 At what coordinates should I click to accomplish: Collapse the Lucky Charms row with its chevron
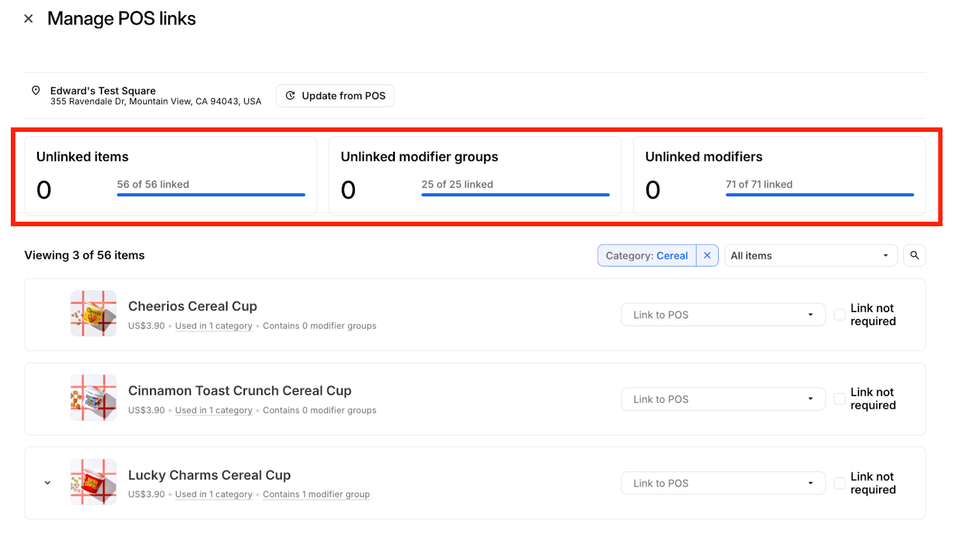pyautogui.click(x=47, y=482)
